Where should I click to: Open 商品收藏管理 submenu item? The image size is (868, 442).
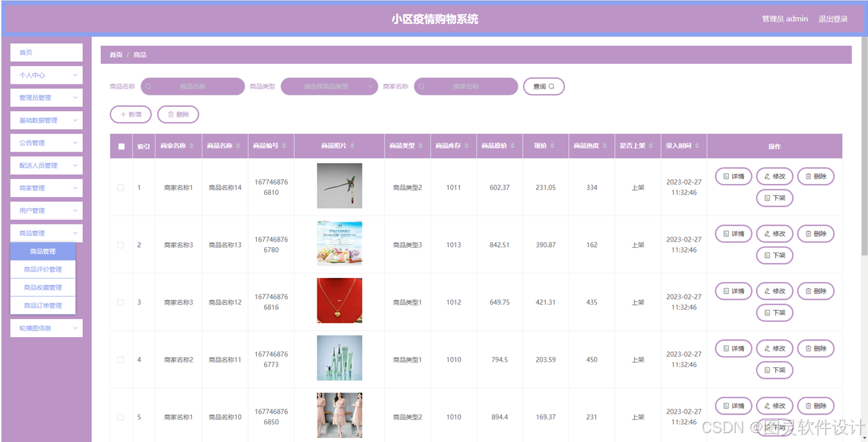[43, 288]
